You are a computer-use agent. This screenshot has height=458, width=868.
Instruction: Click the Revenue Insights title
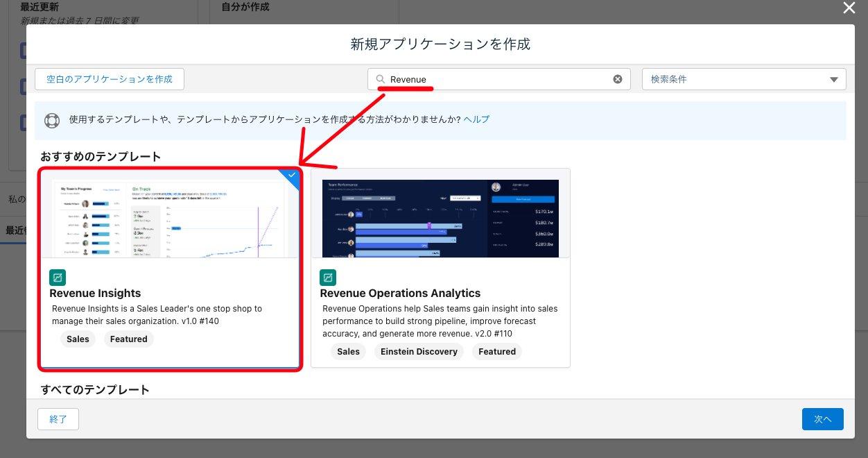click(x=95, y=294)
